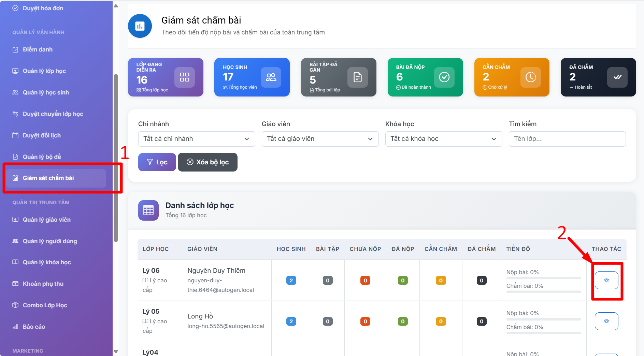Click the people icon in Học sinh card
The width and height of the screenshot is (644, 356).
(x=271, y=77)
